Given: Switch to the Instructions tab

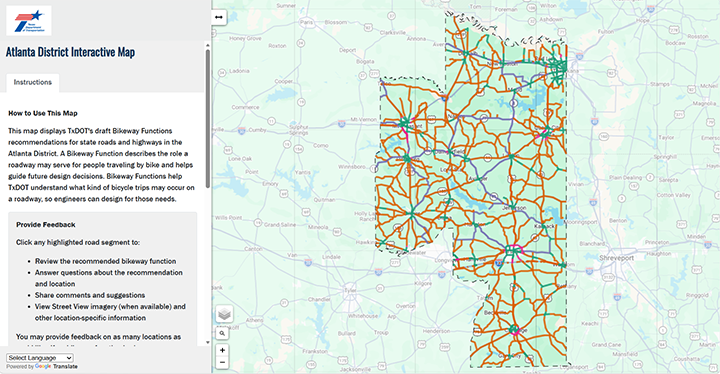Looking at the screenshot, I should pyautogui.click(x=33, y=83).
